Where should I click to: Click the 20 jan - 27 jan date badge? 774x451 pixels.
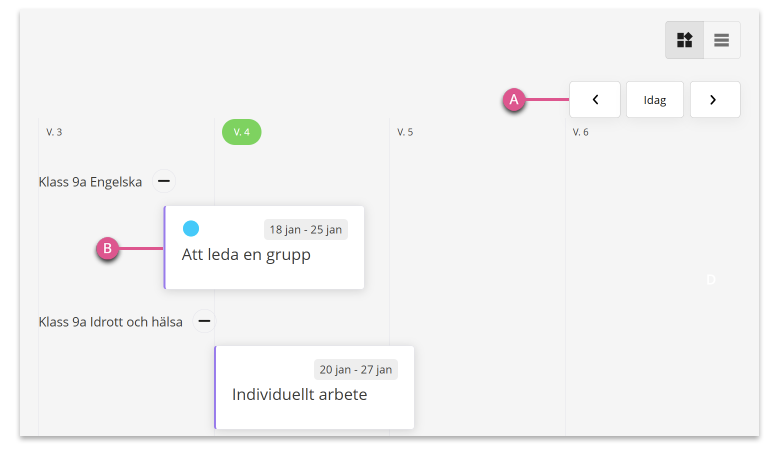click(355, 370)
